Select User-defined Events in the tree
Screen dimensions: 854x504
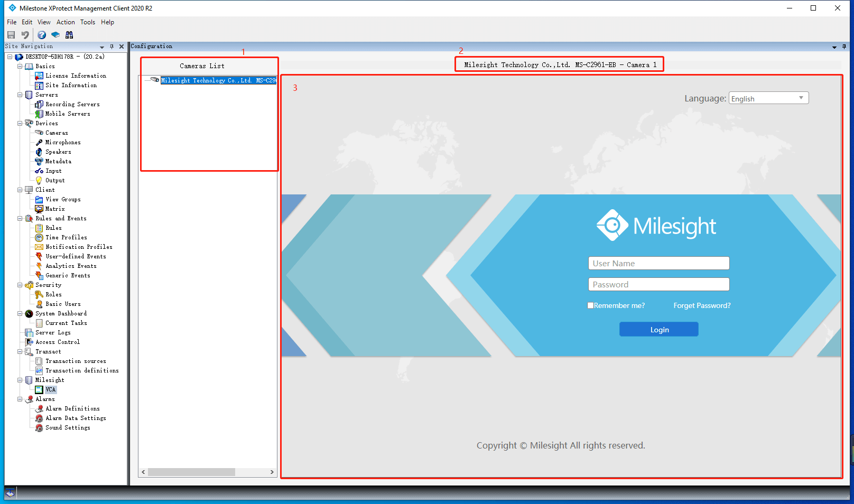tap(76, 257)
